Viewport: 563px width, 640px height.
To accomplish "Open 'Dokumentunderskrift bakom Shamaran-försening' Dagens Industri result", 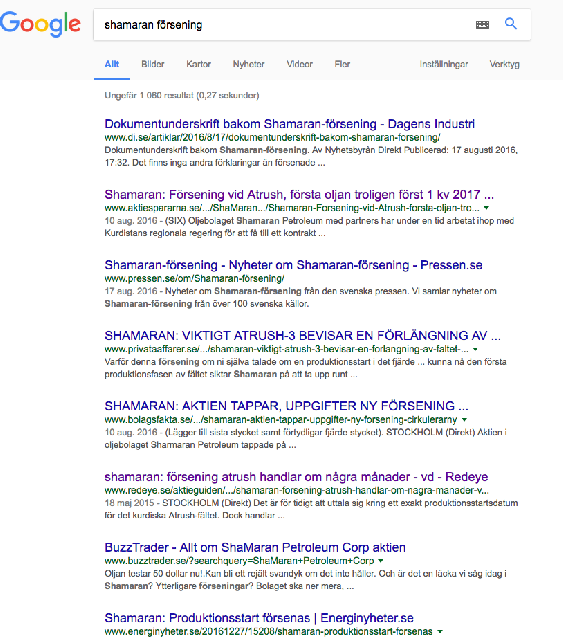I will [289, 124].
